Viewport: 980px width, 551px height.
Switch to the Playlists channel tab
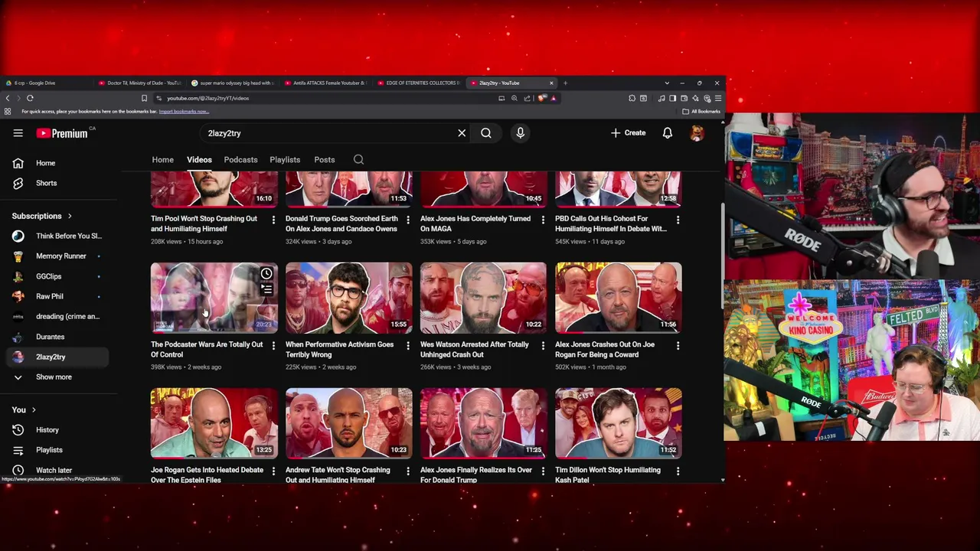click(x=285, y=160)
